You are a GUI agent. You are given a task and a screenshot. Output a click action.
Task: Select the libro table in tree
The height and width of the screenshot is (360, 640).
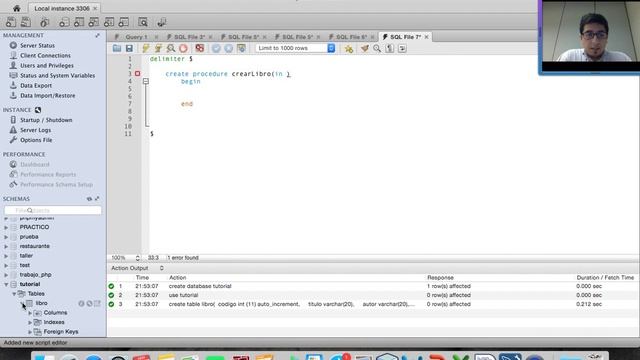(x=41, y=303)
